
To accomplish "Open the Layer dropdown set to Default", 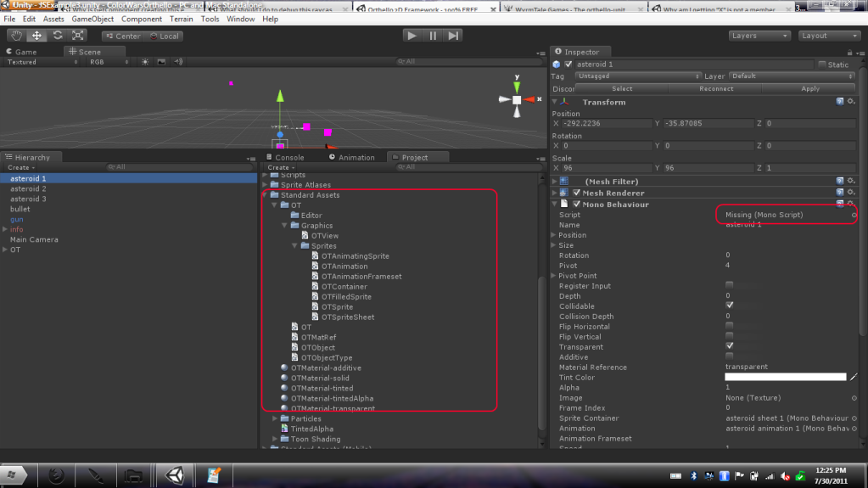I will (x=792, y=76).
